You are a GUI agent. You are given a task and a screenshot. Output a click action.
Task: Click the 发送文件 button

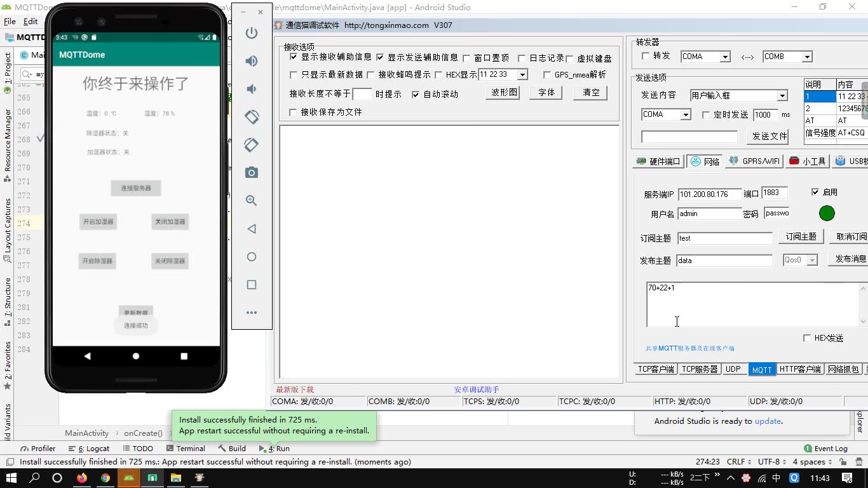click(770, 136)
